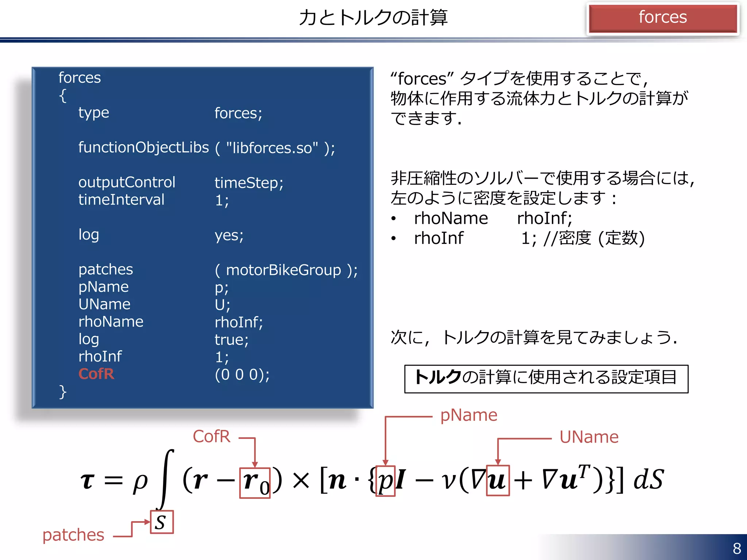Click the functionObjectLibs entry
Image resolution: width=747 pixels, height=560 pixels.
pos(144,148)
